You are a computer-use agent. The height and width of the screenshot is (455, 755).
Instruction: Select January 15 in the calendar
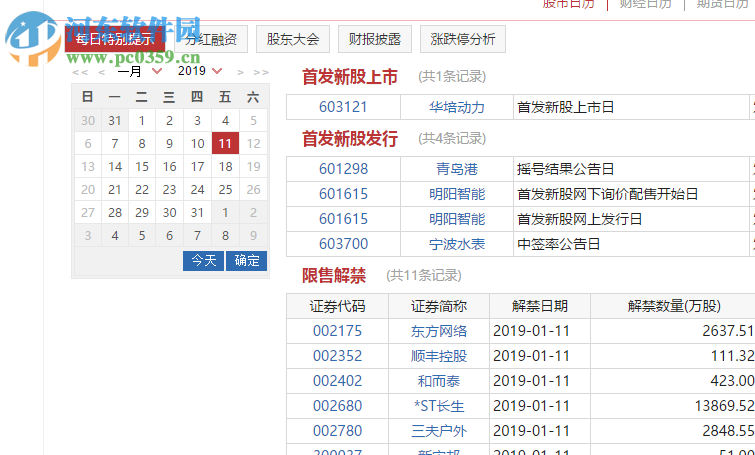pyautogui.click(x=142, y=167)
